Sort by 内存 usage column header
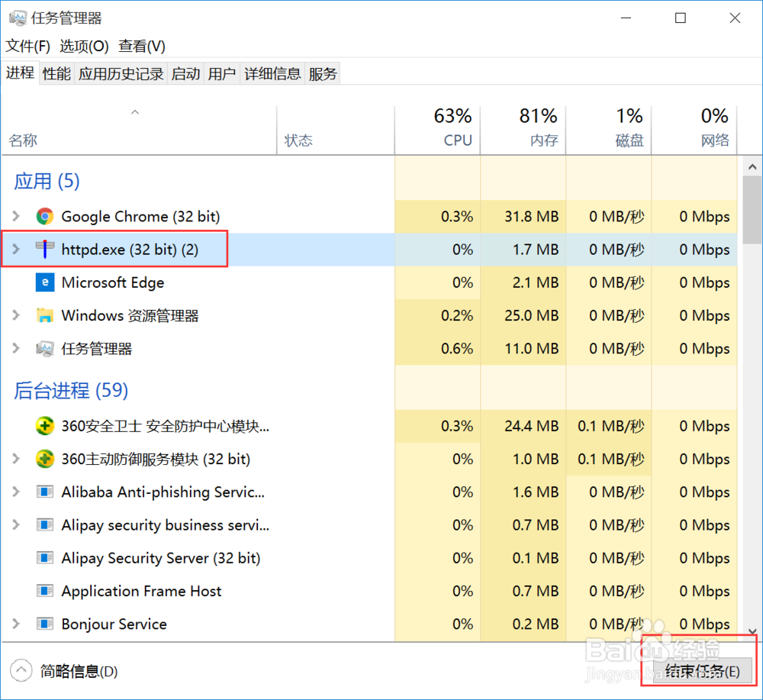Image resolution: width=763 pixels, height=700 pixels. (x=523, y=131)
